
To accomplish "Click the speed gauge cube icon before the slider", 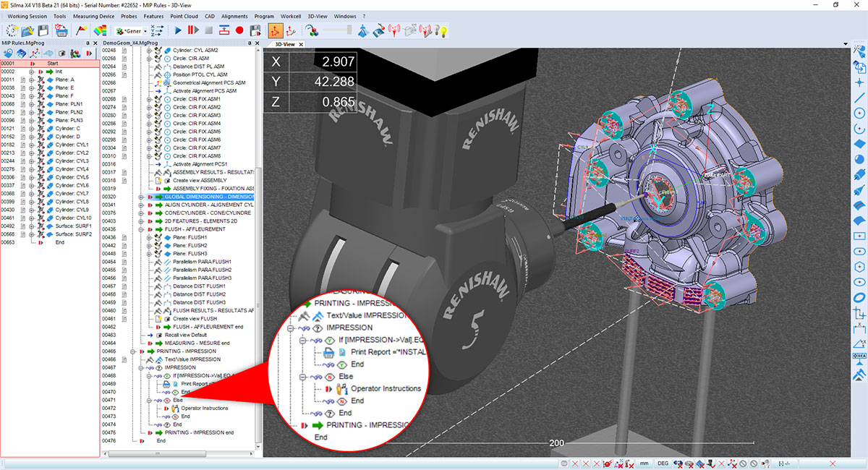I will 312,30.
